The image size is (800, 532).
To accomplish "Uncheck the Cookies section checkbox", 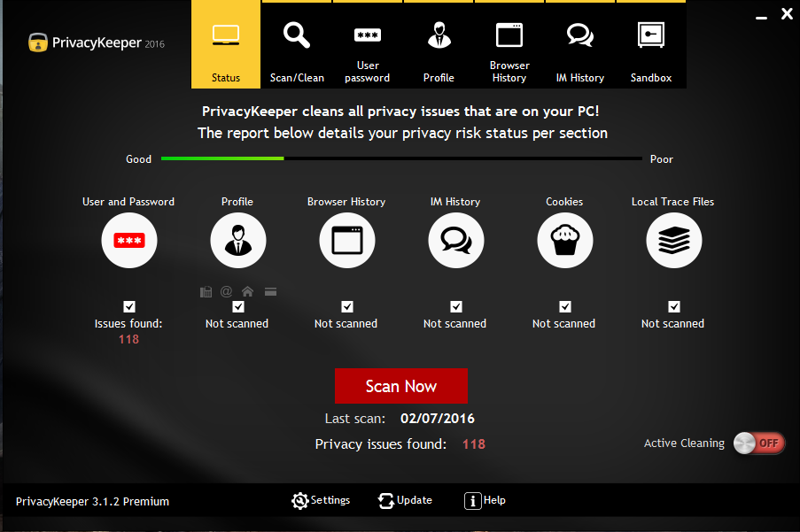I will (x=565, y=306).
